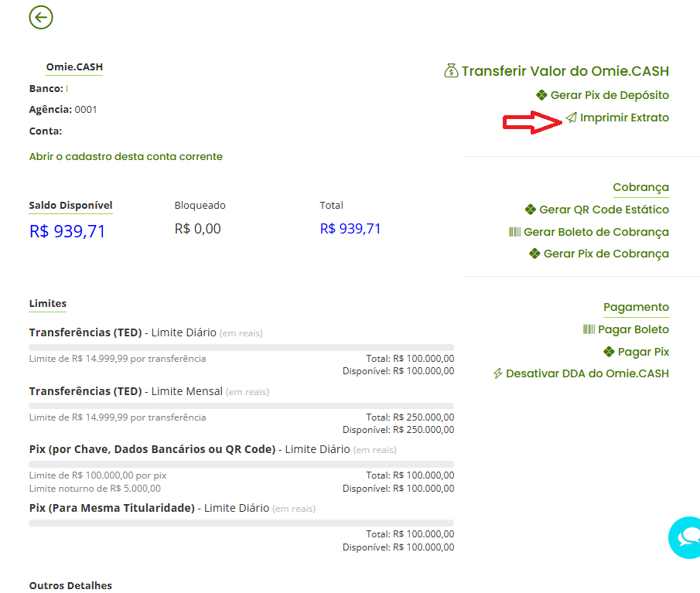700x593 pixels.
Task: Click the Pix icon beside Gerar Pix de Depósito
Action: (x=541, y=95)
